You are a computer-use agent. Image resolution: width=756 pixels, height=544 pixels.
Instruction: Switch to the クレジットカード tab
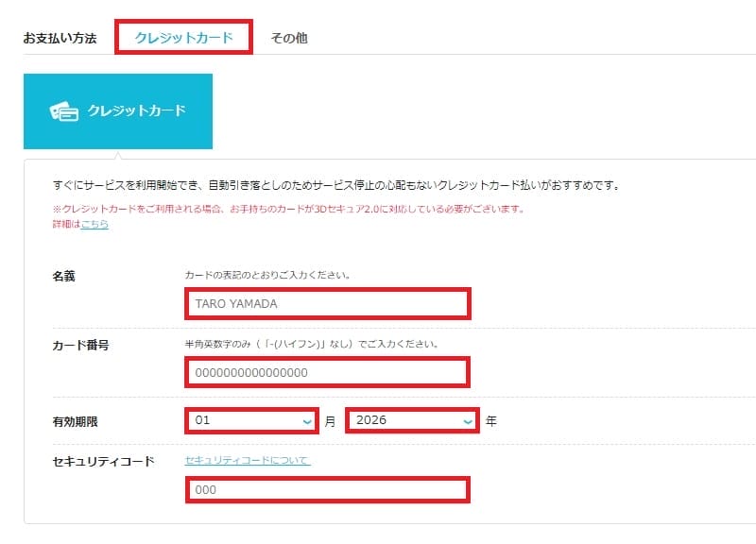(x=183, y=38)
